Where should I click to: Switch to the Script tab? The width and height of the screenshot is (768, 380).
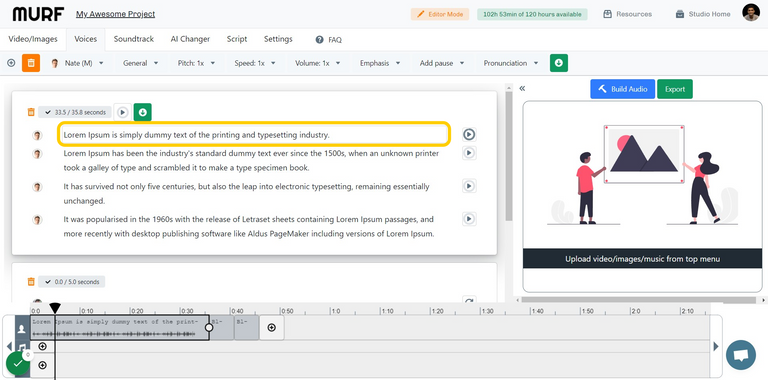237,39
